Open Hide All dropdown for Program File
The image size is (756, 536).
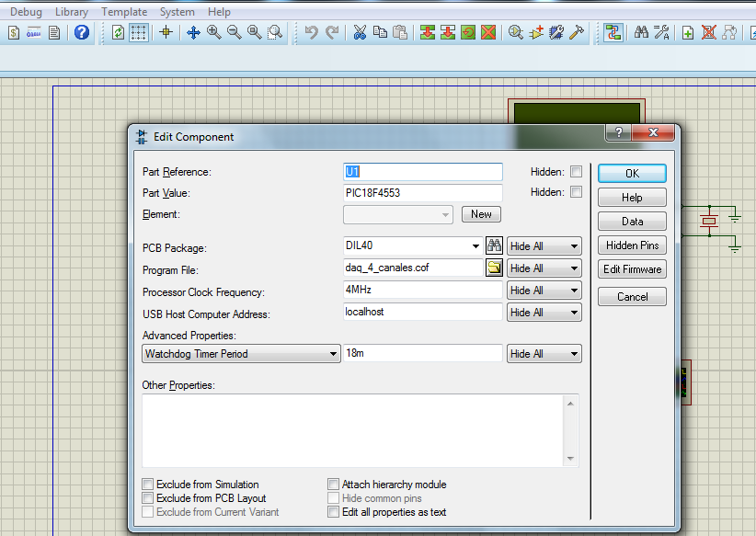[544, 268]
